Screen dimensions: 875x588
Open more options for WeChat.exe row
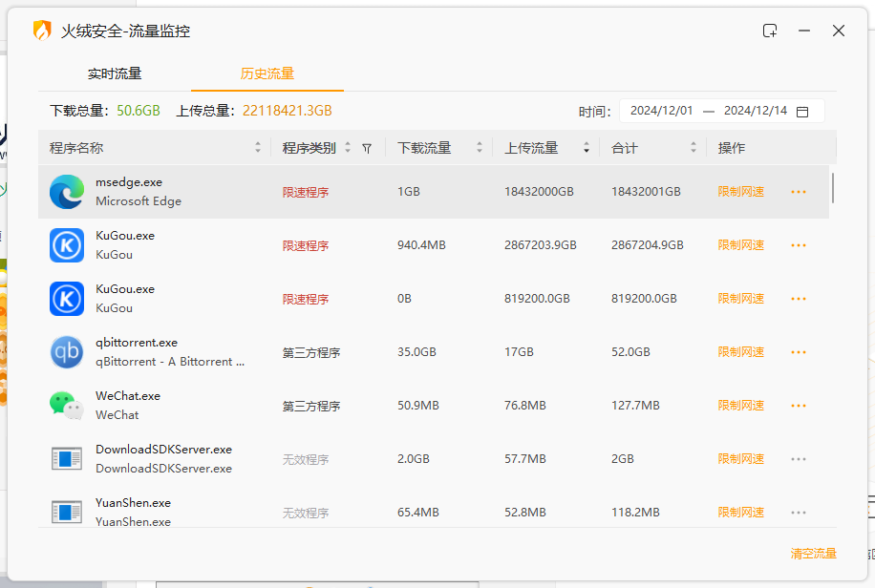799,406
